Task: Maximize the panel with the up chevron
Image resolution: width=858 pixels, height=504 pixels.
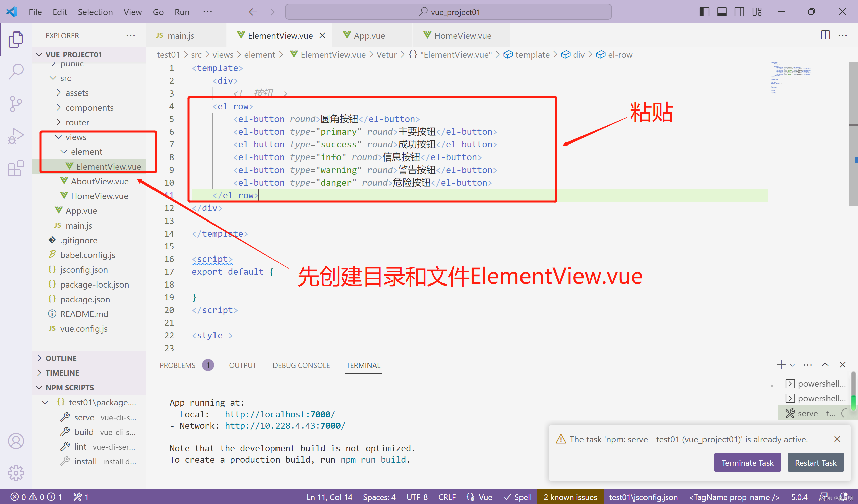Action: point(825,365)
